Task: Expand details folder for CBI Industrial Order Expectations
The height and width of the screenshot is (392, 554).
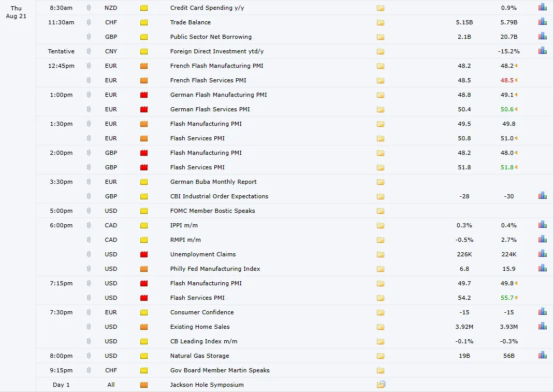Action: 381,196
